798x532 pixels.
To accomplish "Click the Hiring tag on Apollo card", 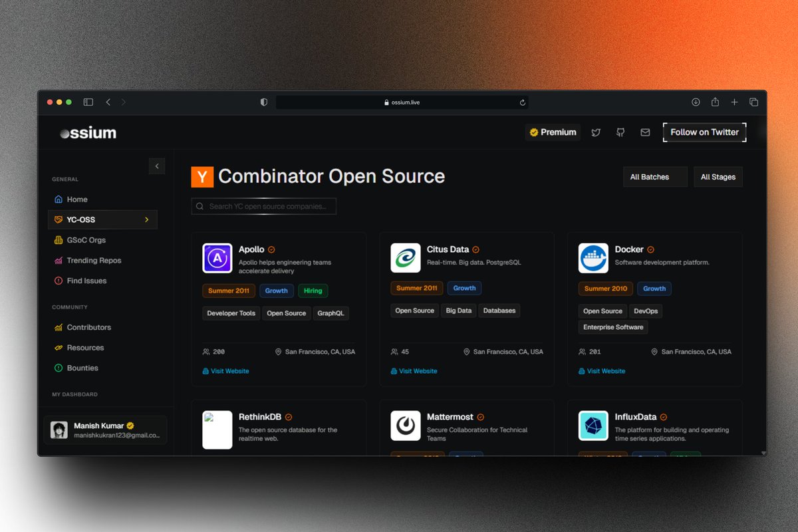I will [313, 291].
